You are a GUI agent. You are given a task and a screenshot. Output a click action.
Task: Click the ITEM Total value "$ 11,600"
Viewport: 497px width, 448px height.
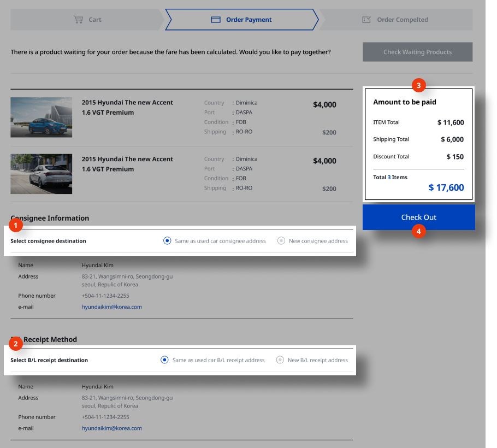pos(451,123)
